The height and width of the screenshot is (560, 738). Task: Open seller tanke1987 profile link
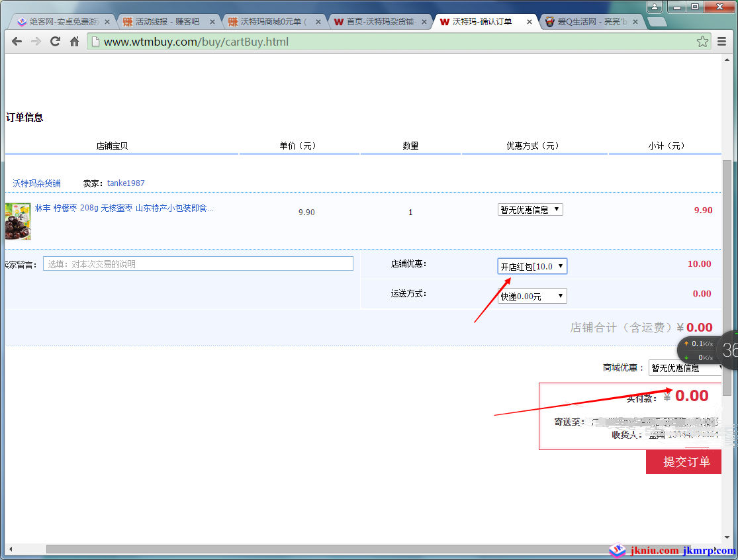pyautogui.click(x=126, y=183)
